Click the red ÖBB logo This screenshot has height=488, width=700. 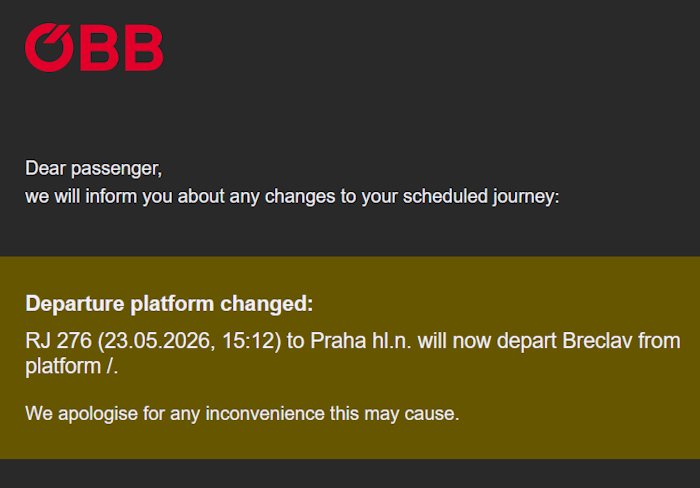(94, 47)
